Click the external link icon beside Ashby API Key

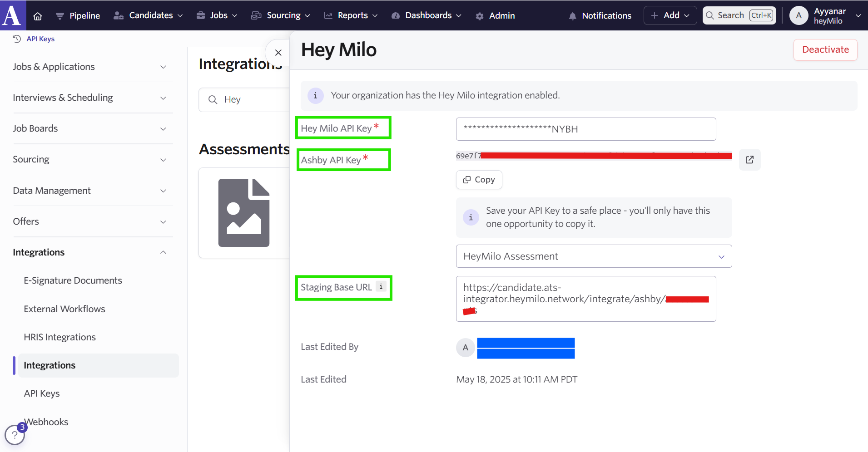tap(749, 160)
